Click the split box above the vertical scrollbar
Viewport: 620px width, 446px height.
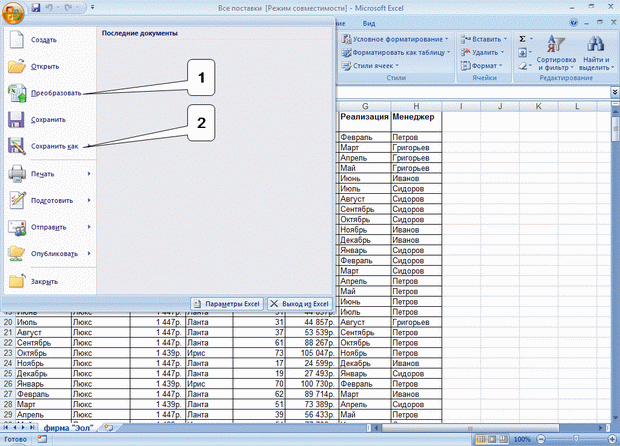pyautogui.click(x=615, y=104)
